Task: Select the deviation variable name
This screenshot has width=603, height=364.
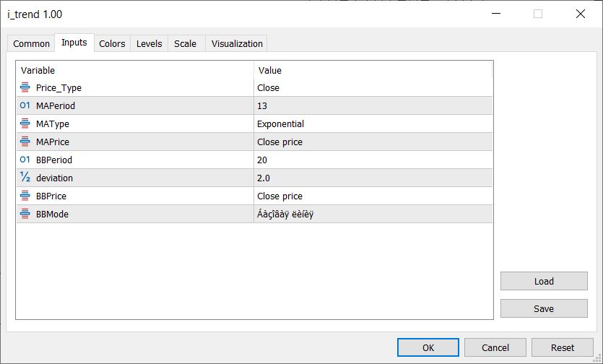Action: (x=54, y=178)
